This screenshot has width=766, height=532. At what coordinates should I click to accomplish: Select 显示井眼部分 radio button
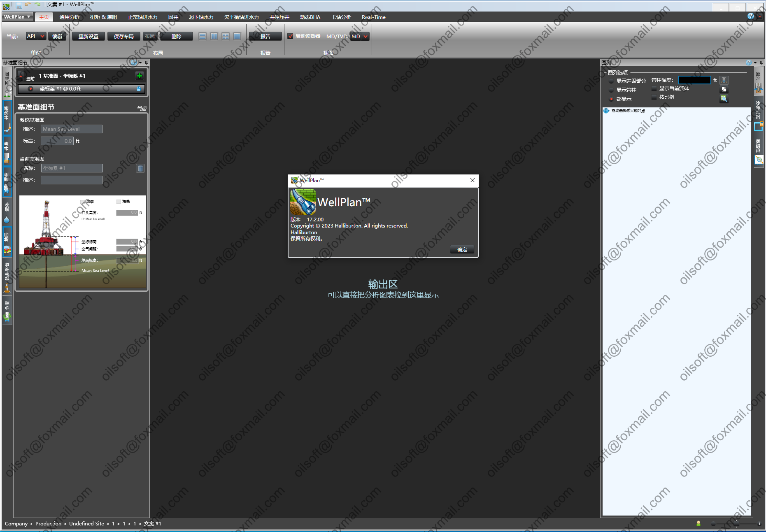coord(611,81)
